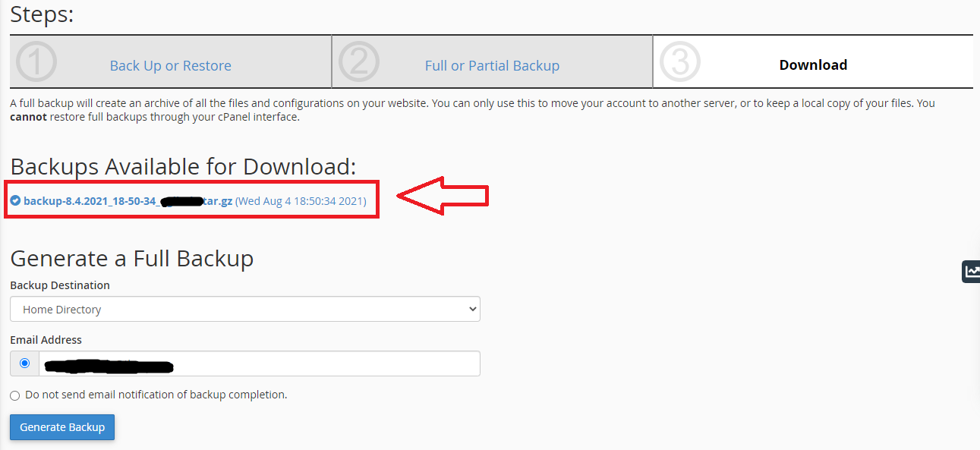The image size is (980, 450).
Task: Download the backup-8.4.2021 tar.gz file
Action: click(x=128, y=201)
